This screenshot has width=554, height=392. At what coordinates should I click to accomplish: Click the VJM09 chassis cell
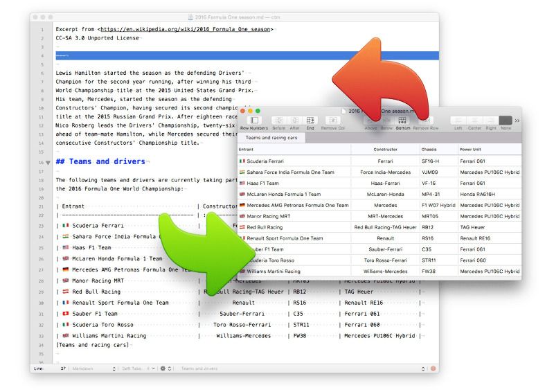(439, 172)
